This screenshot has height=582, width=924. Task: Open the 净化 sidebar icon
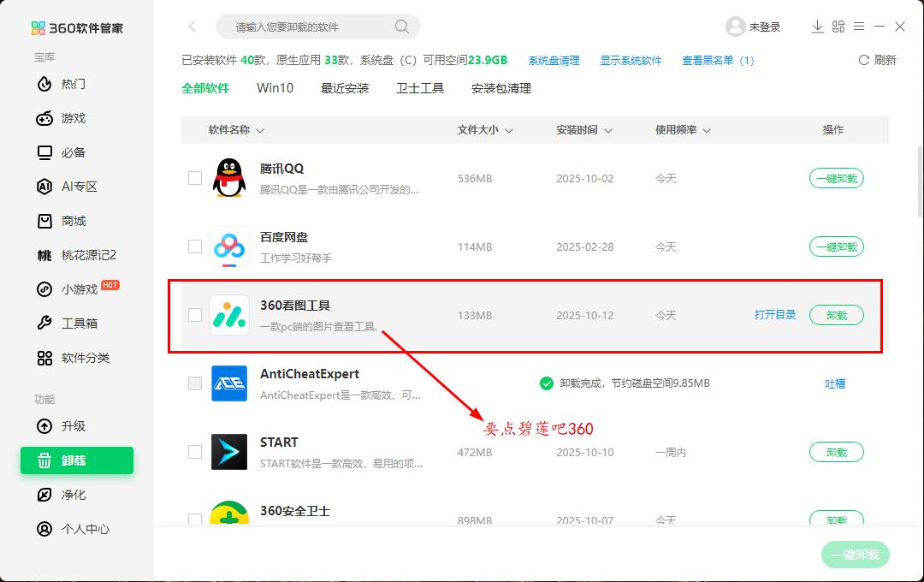[x=44, y=495]
